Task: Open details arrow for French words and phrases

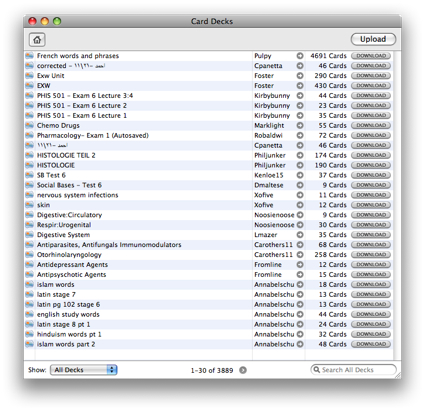Action: point(300,56)
